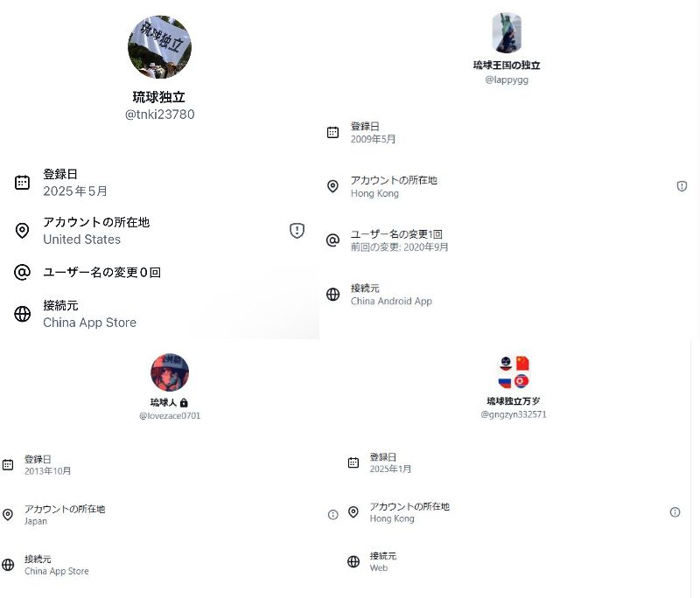
Task: Click the calendar icon next to 2013年10月
Action: click(x=8, y=464)
